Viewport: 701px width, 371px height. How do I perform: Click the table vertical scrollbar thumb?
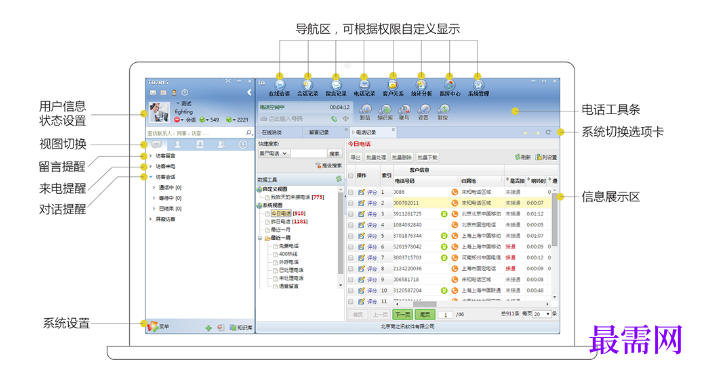[554, 220]
